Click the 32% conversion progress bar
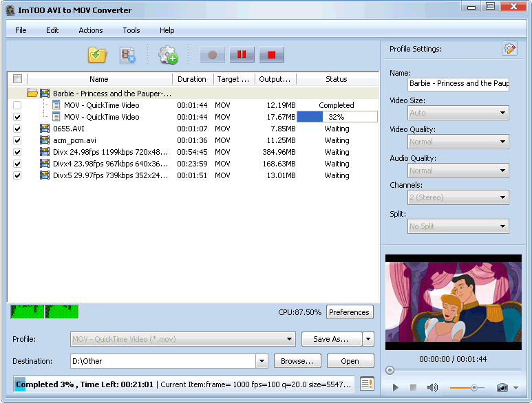The height and width of the screenshot is (403, 532). click(337, 117)
